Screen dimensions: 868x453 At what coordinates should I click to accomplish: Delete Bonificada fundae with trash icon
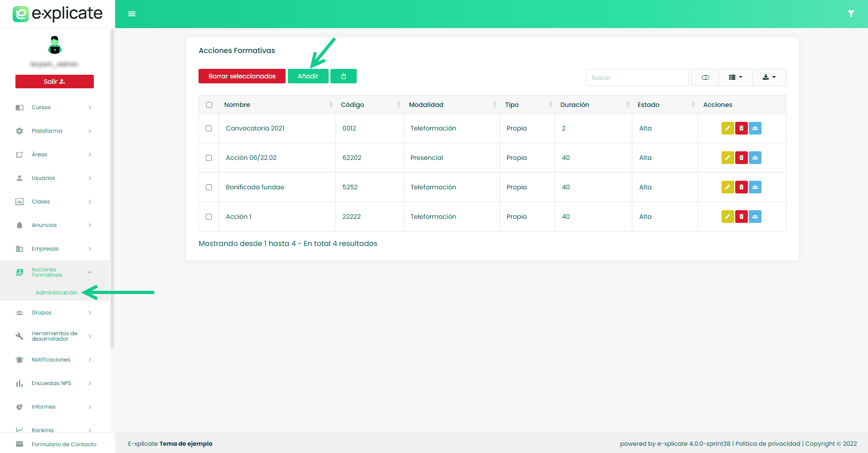[741, 187]
